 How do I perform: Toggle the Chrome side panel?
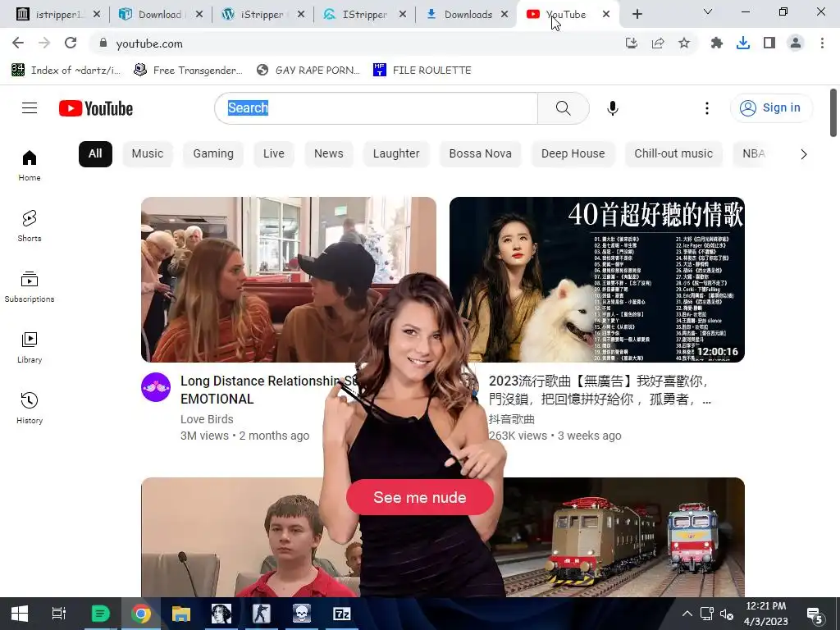tap(769, 43)
